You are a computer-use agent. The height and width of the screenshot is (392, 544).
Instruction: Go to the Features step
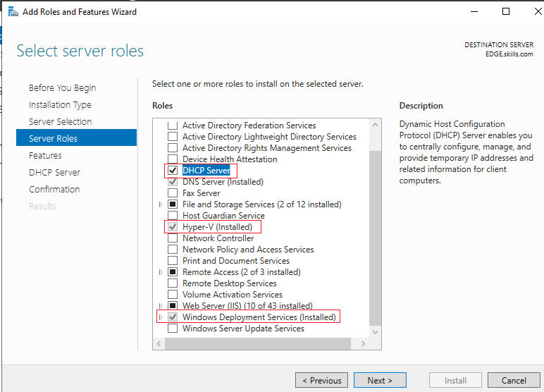(45, 156)
